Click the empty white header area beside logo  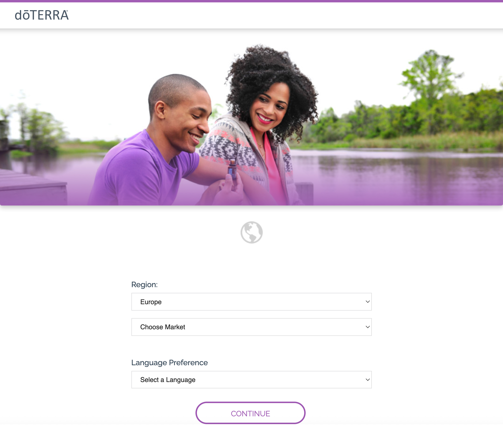coord(286,15)
